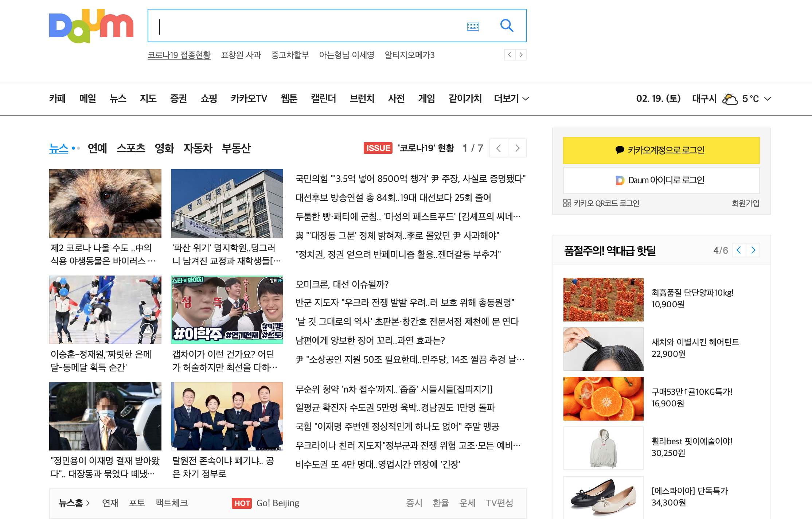Click the previous arrow above the trending keywords
Screen dimensions: 812x519
(x=509, y=55)
